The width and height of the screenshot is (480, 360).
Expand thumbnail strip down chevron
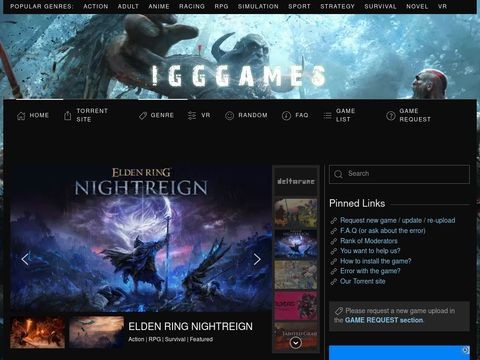296,343
